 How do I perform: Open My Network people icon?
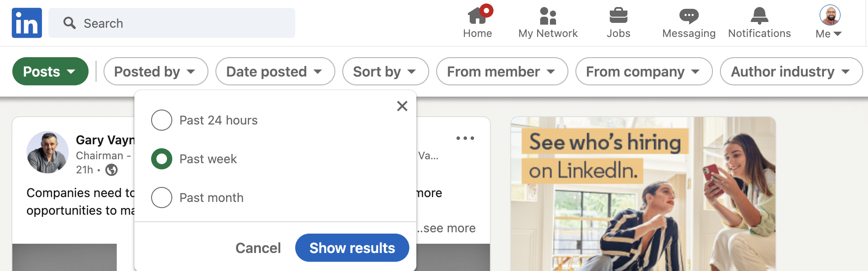point(548,16)
